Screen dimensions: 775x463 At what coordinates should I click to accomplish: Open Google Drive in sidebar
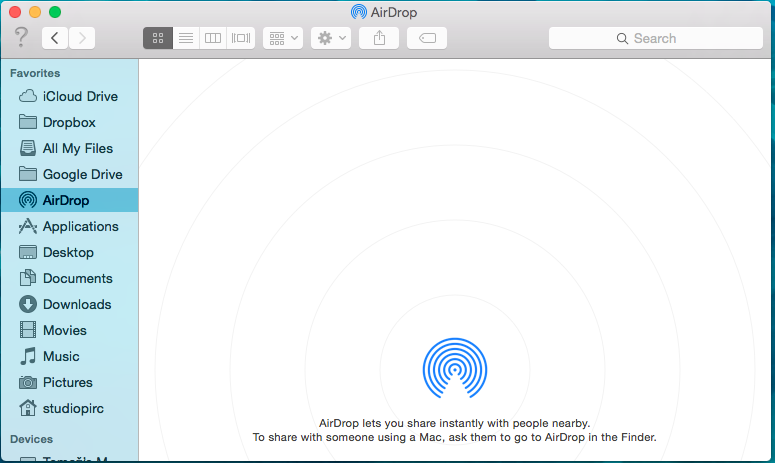pyautogui.click(x=69, y=174)
